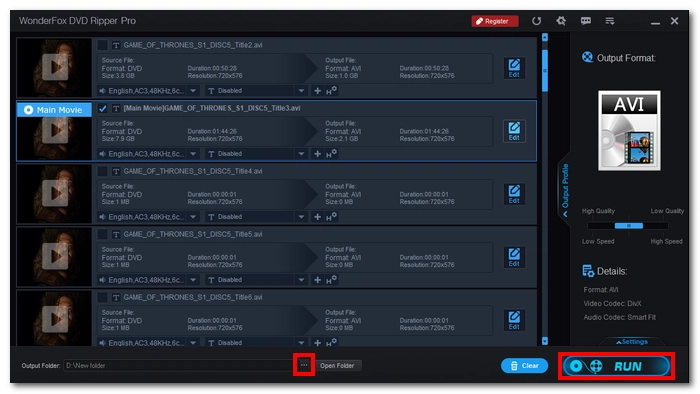The width and height of the screenshot is (700, 394).
Task: Check the Title4.avi checkbox
Action: [102, 171]
